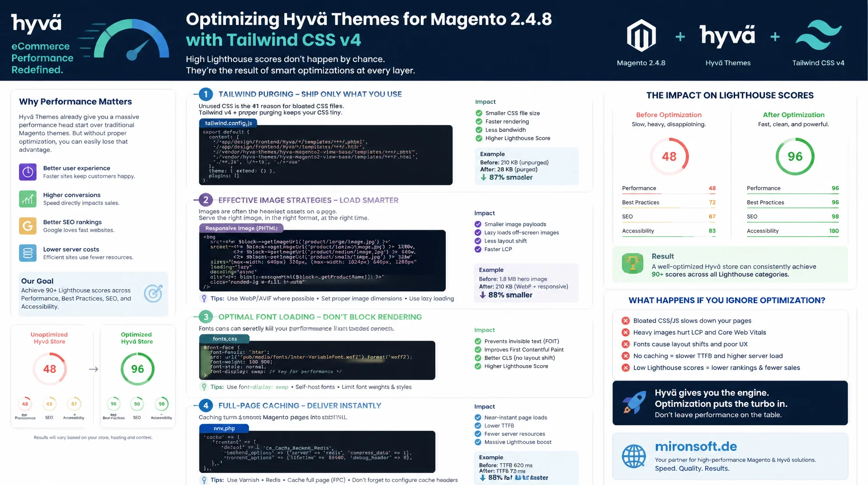The height and width of the screenshot is (485, 868).
Task: Click the Before Optimization Best Practices 72 row
Action: 669,202
